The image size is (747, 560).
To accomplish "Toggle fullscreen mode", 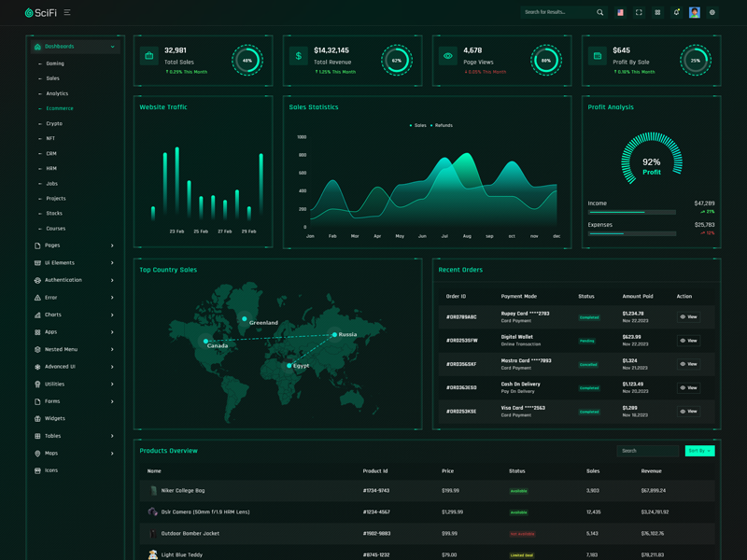I will 639,12.
